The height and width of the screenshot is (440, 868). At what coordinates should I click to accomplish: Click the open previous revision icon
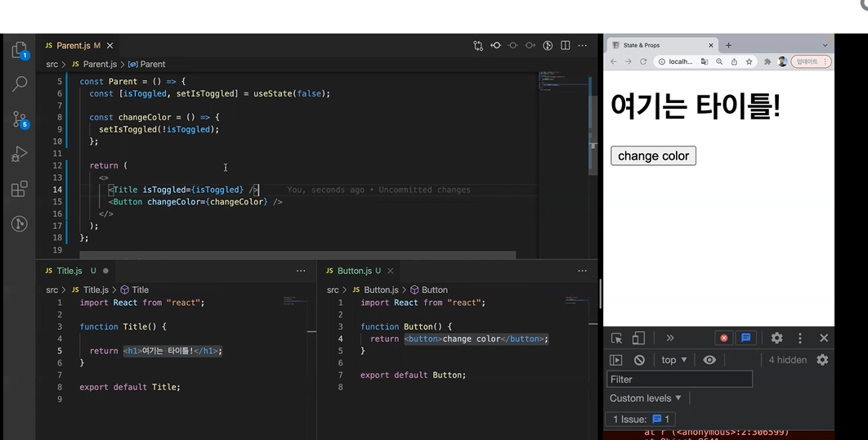(495, 46)
